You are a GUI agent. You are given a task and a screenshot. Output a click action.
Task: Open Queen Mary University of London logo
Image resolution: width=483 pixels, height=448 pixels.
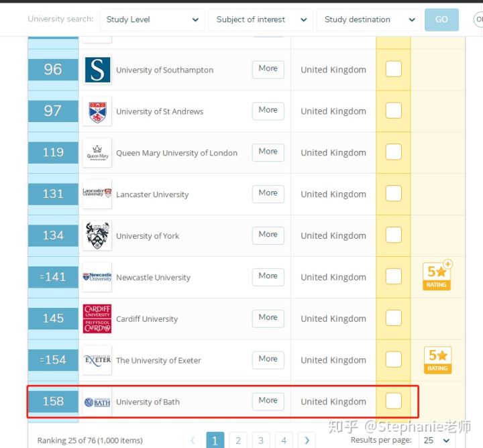97,153
